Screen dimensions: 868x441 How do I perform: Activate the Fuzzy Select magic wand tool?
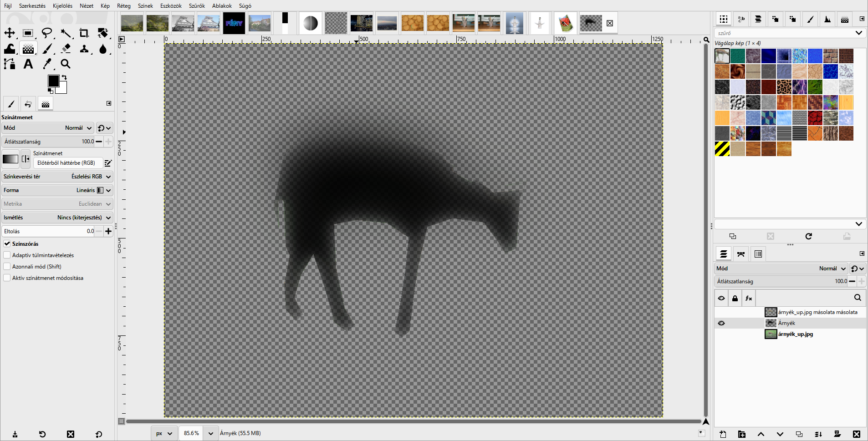click(x=66, y=33)
